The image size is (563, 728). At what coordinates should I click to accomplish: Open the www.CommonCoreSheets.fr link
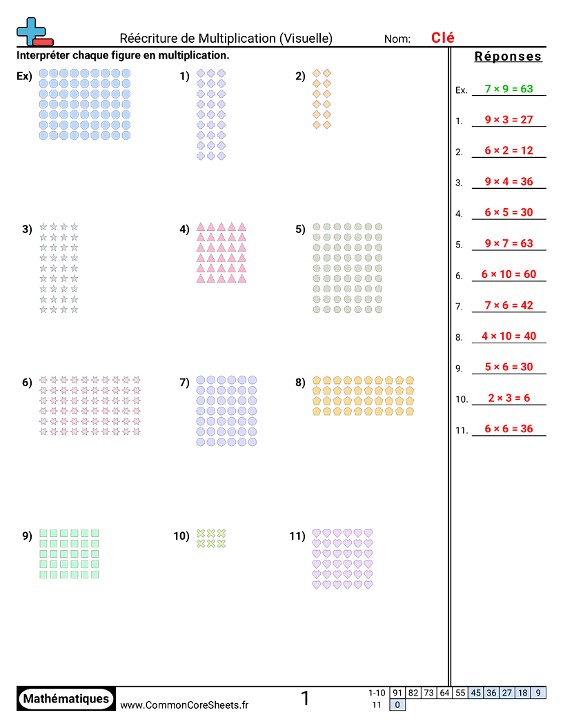click(184, 705)
